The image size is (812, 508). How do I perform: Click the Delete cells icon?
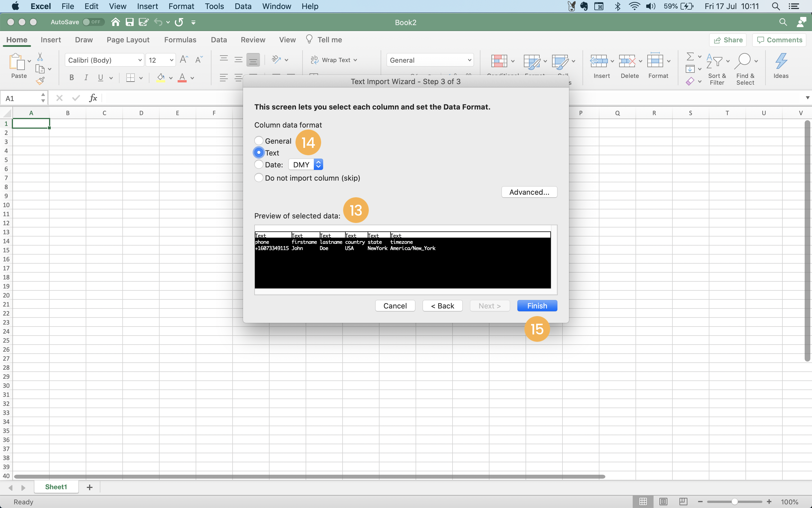click(x=627, y=61)
